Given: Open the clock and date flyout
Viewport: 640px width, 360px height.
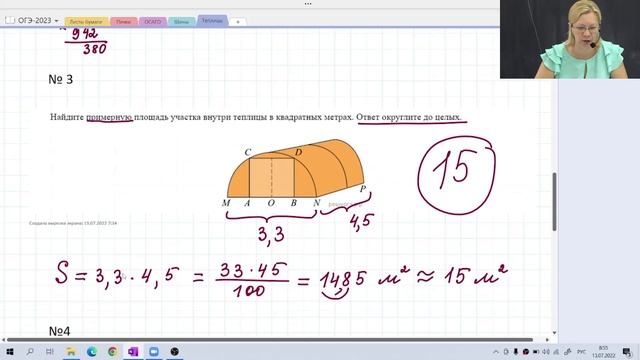Looking at the screenshot, I should 603,352.
